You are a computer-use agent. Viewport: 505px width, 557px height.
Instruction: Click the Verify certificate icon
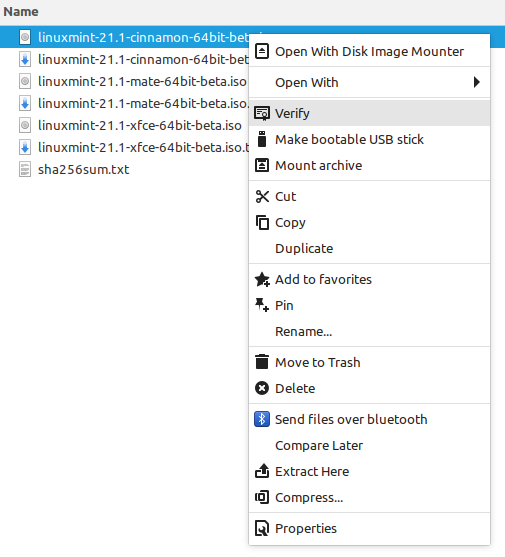pos(262,113)
